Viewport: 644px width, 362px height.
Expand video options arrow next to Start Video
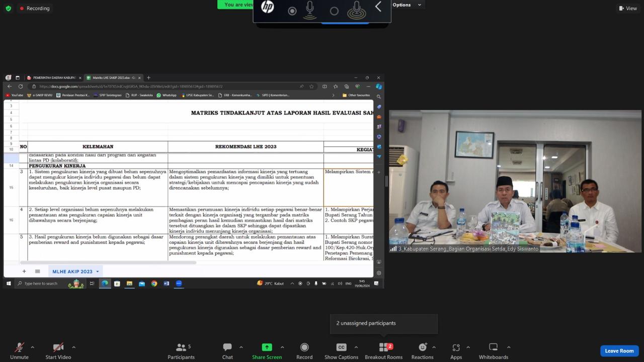(73, 347)
